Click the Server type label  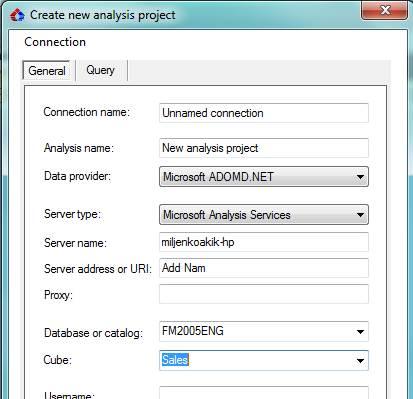pos(72,214)
